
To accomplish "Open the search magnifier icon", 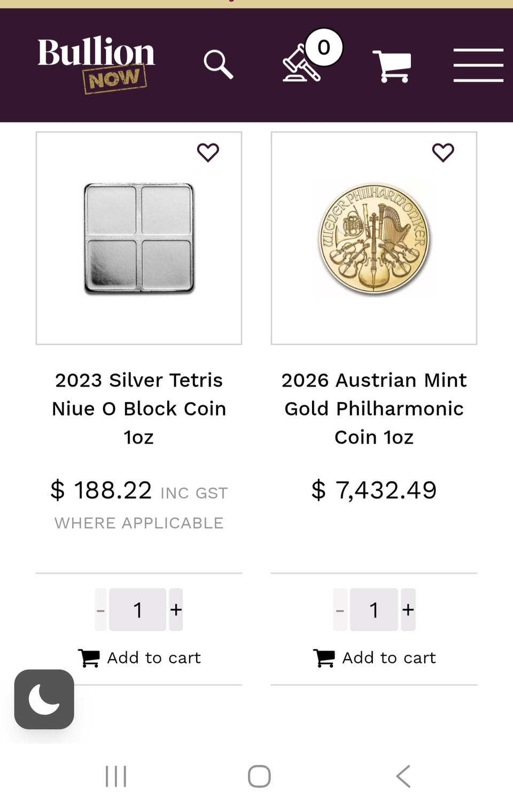I will 219,65.
